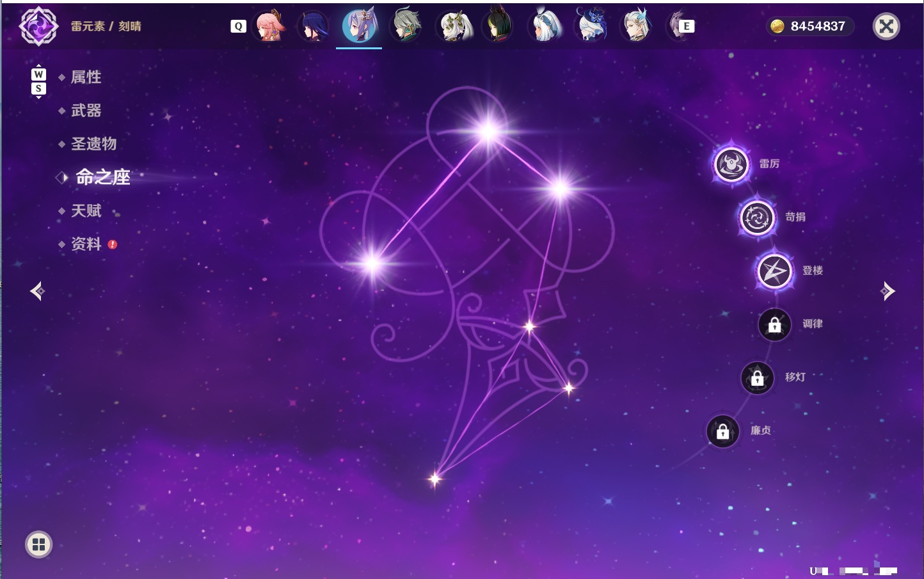Click the 移灯 label text
This screenshot has width=924, height=579.
[x=795, y=377]
